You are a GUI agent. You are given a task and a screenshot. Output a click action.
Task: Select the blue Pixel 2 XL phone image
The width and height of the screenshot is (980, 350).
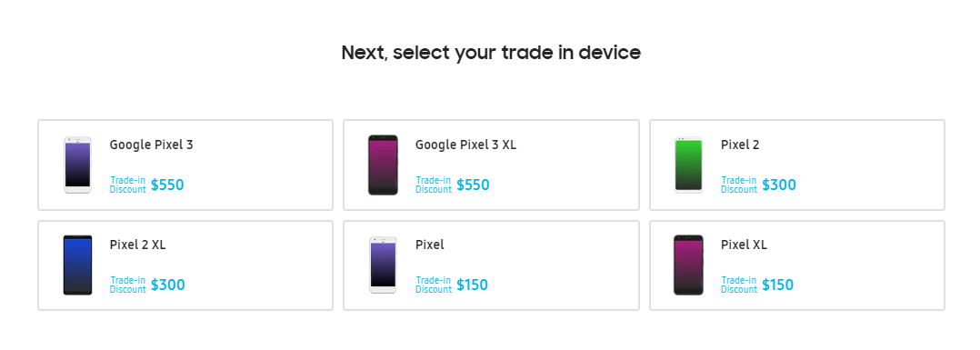[x=77, y=265]
